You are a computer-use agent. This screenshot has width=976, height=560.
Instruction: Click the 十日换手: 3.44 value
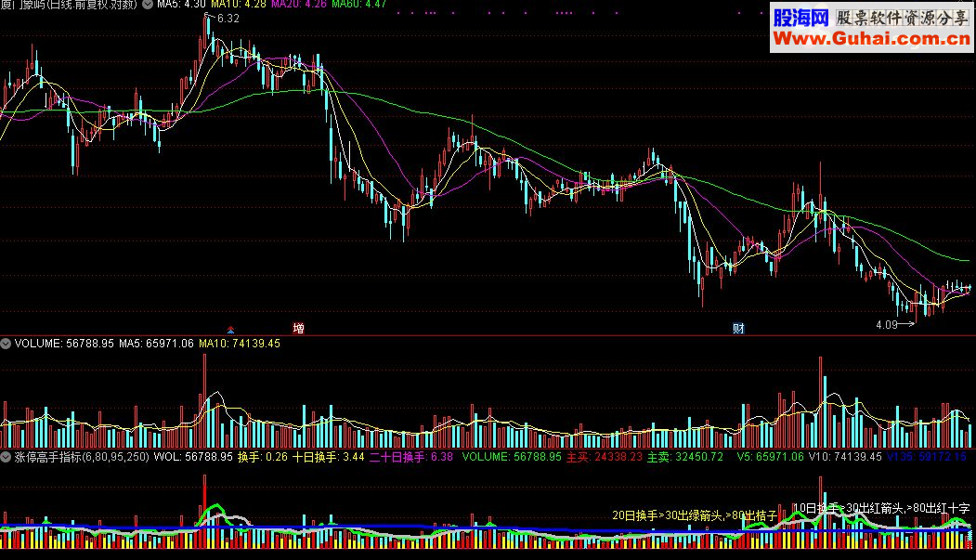click(329, 457)
